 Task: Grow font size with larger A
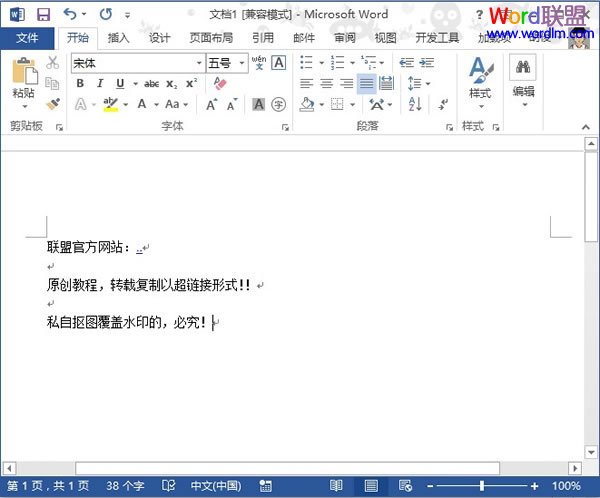click(x=212, y=104)
